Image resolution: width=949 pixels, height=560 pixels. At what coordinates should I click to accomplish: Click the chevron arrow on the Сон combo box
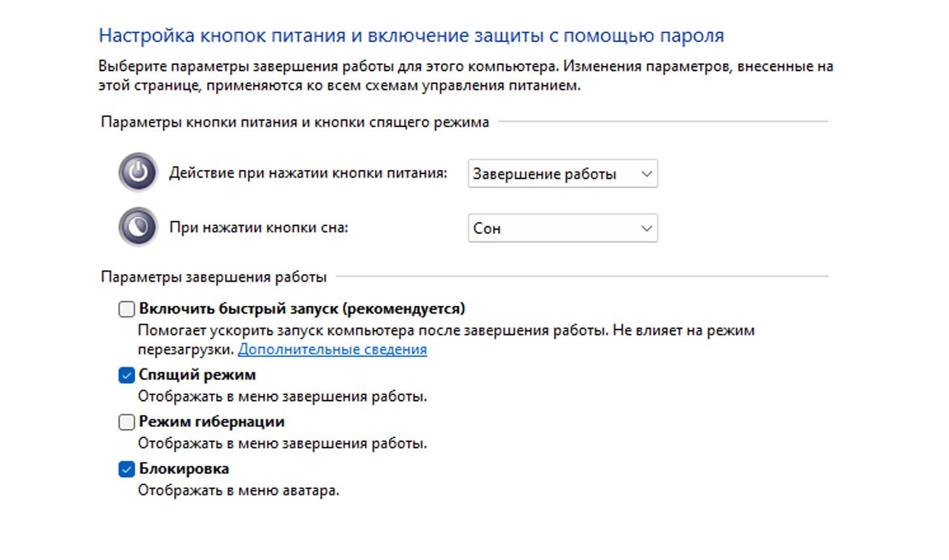click(647, 228)
